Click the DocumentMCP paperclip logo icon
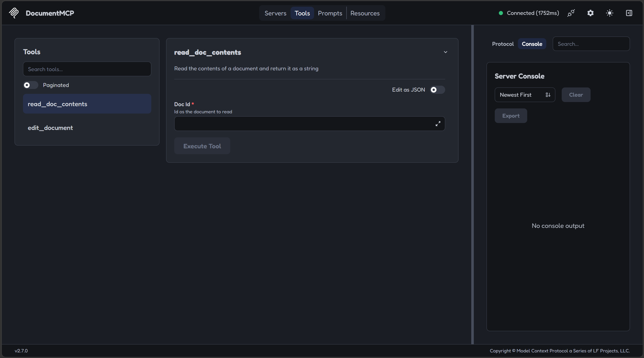The width and height of the screenshot is (644, 358). [x=14, y=13]
